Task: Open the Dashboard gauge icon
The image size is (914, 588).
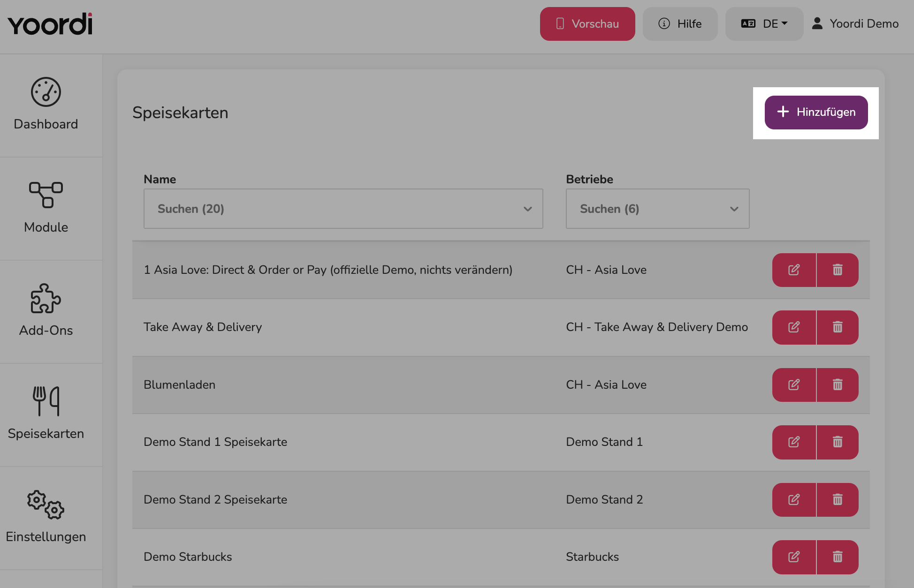Action: coord(46,92)
